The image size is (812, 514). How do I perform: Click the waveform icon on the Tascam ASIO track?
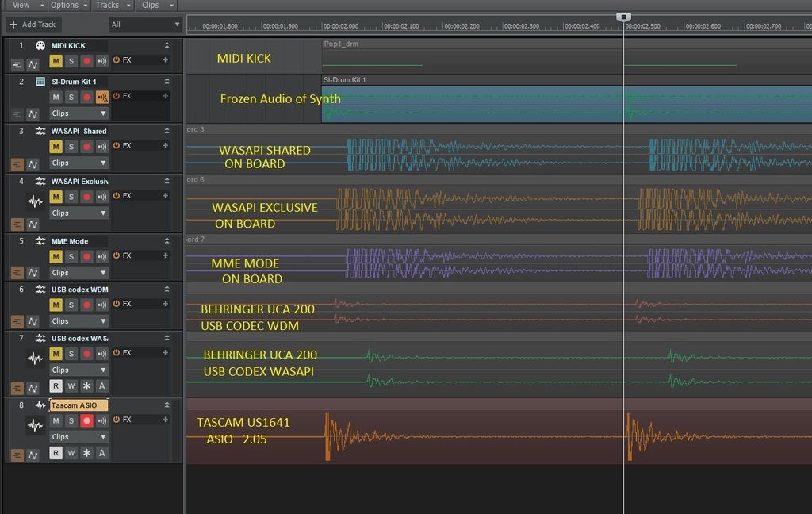pos(35,425)
